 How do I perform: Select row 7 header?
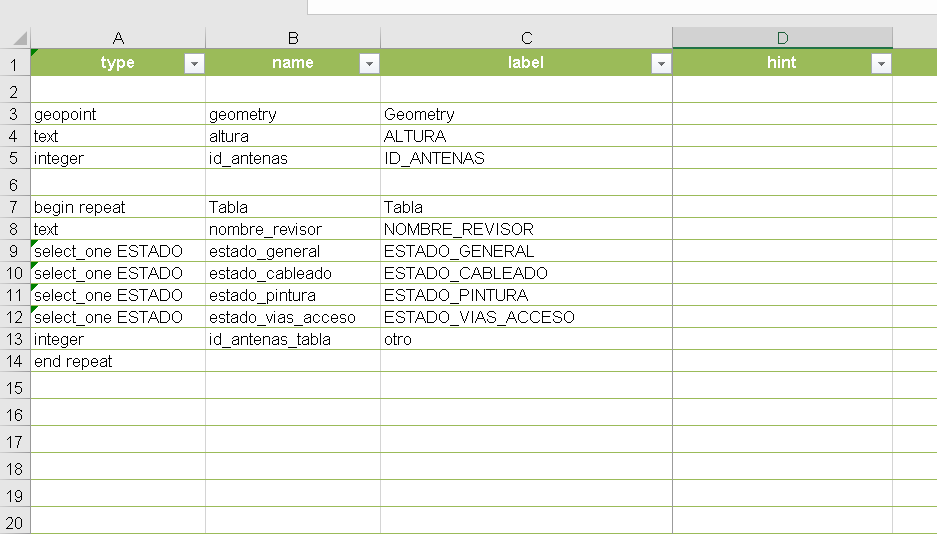pos(15,207)
